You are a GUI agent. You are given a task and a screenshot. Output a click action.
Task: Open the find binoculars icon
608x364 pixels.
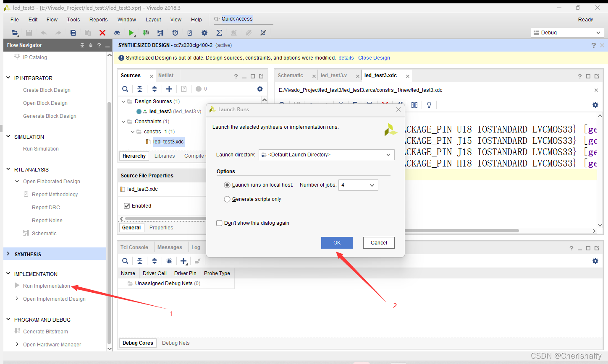tap(117, 33)
